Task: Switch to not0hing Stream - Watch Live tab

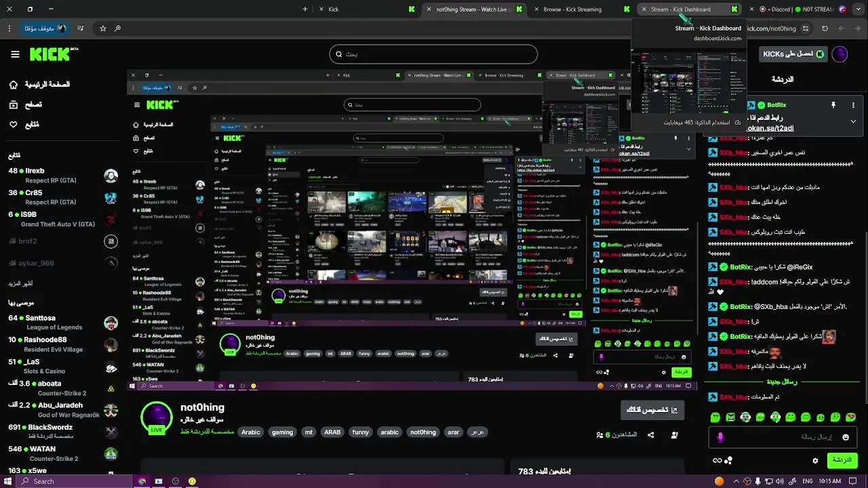Action: pyautogui.click(x=473, y=9)
